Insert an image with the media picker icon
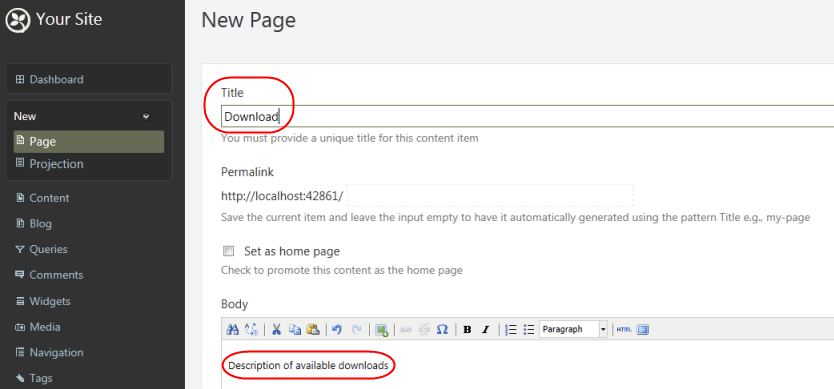 pos(381,329)
